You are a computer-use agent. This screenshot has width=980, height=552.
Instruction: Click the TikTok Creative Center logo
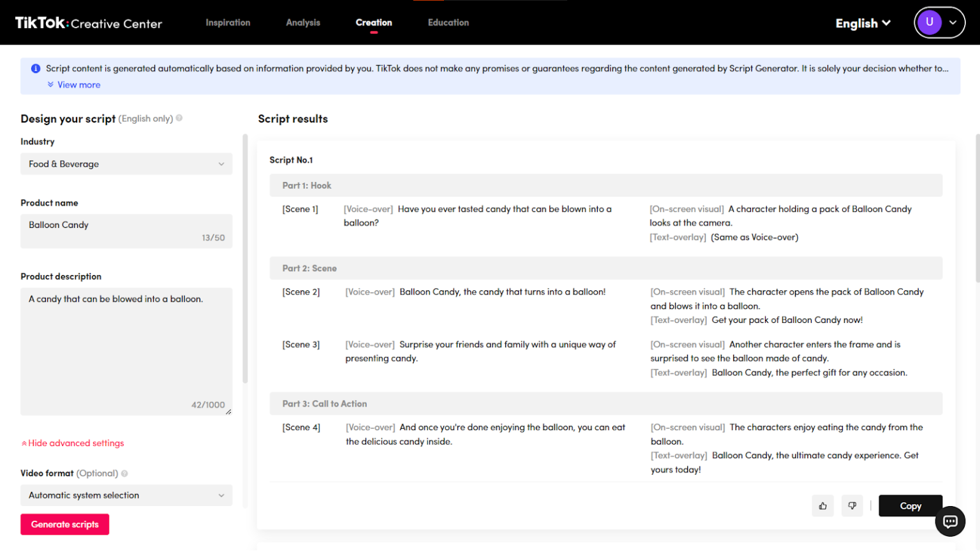(89, 23)
